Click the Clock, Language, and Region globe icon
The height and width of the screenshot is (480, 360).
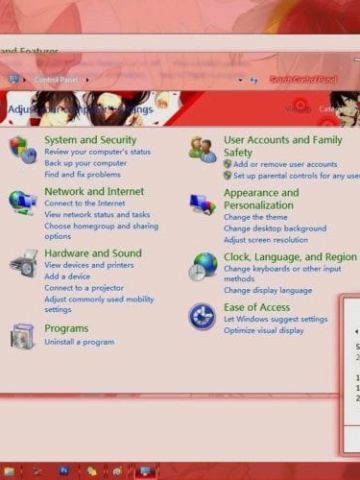coord(203,267)
